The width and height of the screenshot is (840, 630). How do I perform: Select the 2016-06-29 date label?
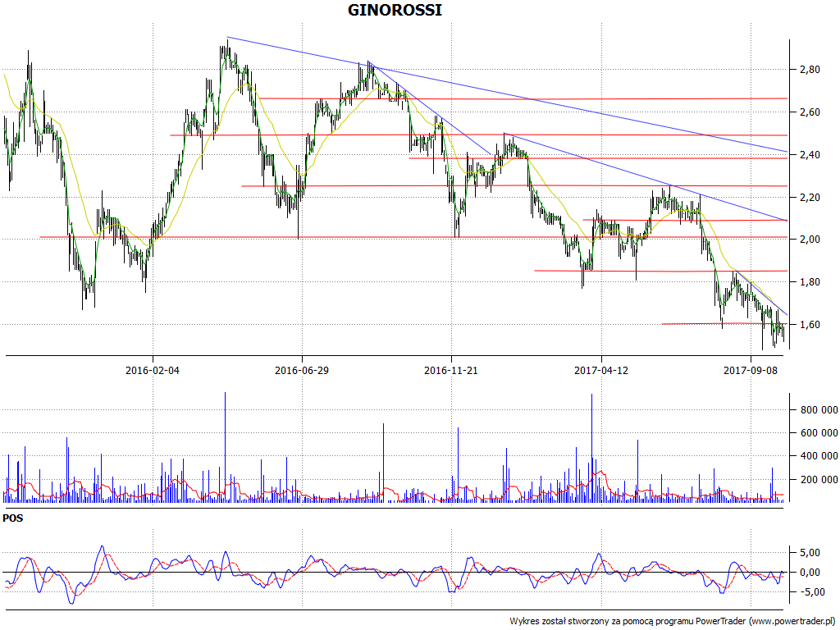click(x=302, y=370)
